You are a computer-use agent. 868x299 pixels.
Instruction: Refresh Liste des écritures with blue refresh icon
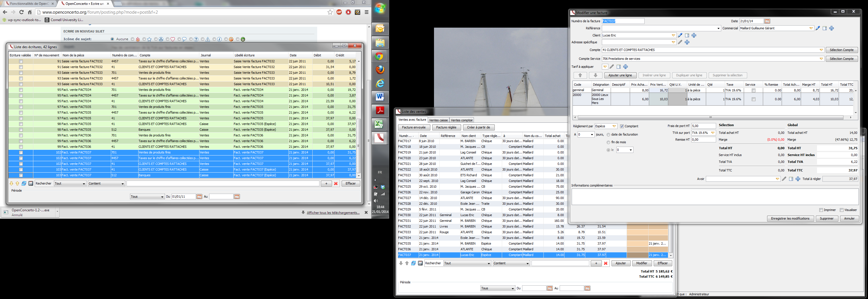click(x=24, y=183)
